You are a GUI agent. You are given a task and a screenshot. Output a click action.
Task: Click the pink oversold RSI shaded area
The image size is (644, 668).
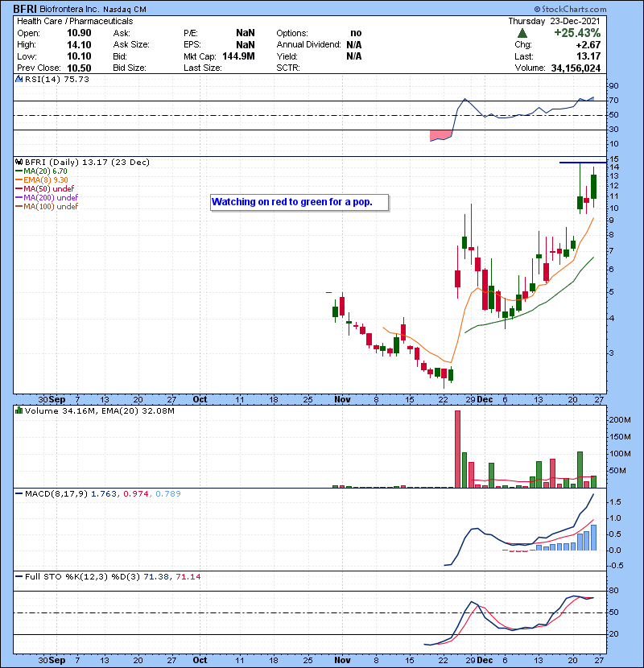click(441, 135)
